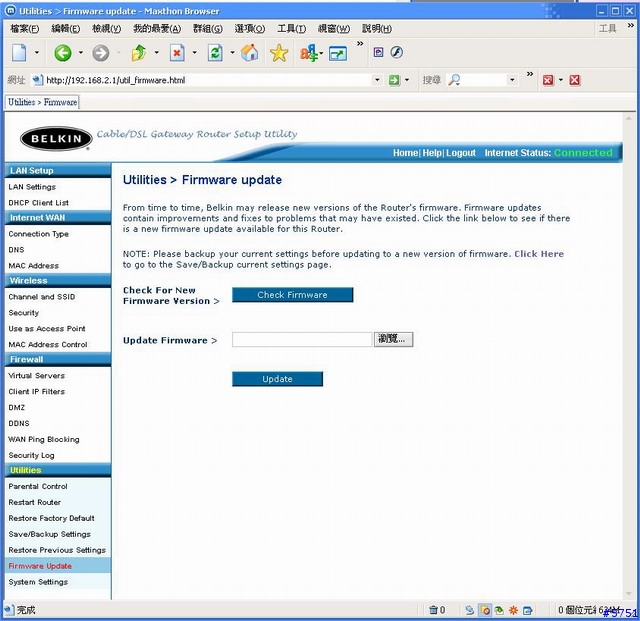Click the Logout link in the header
Viewport: 640px width, 621px height.
[461, 153]
